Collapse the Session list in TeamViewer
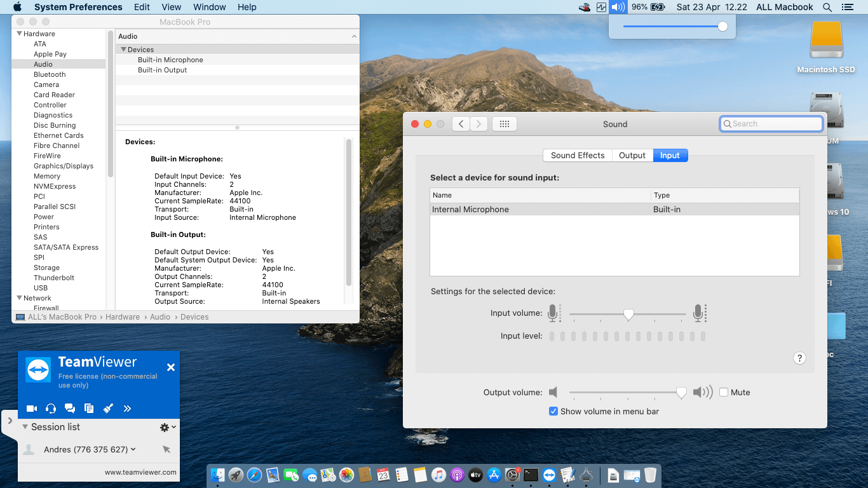This screenshot has height=488, width=868. 25,427
